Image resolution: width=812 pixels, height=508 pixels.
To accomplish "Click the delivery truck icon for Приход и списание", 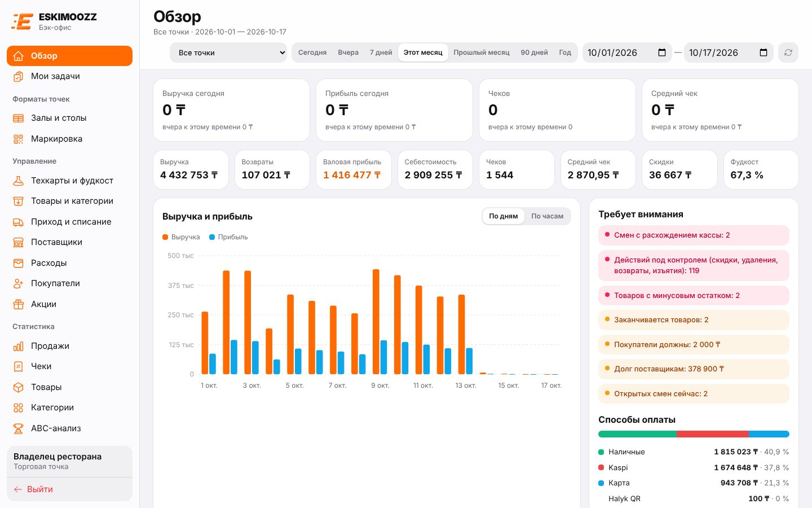I will (19, 222).
